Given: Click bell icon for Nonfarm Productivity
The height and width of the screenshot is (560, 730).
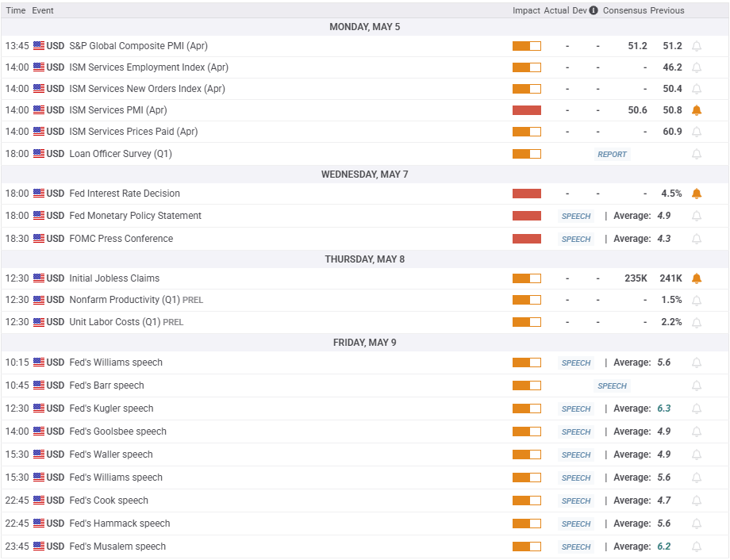Looking at the screenshot, I should tap(697, 301).
